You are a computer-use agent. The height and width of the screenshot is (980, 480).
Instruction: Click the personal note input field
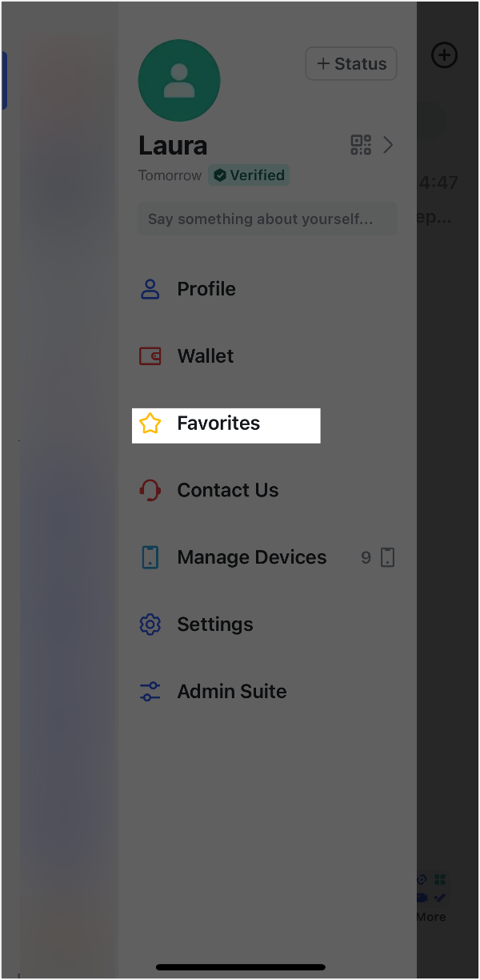[x=267, y=218]
